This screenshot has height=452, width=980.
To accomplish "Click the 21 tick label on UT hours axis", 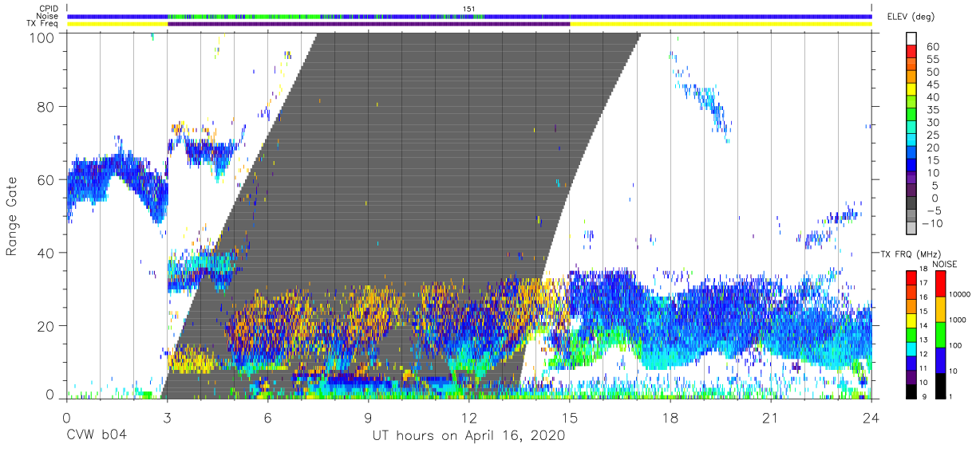I will 771,419.
